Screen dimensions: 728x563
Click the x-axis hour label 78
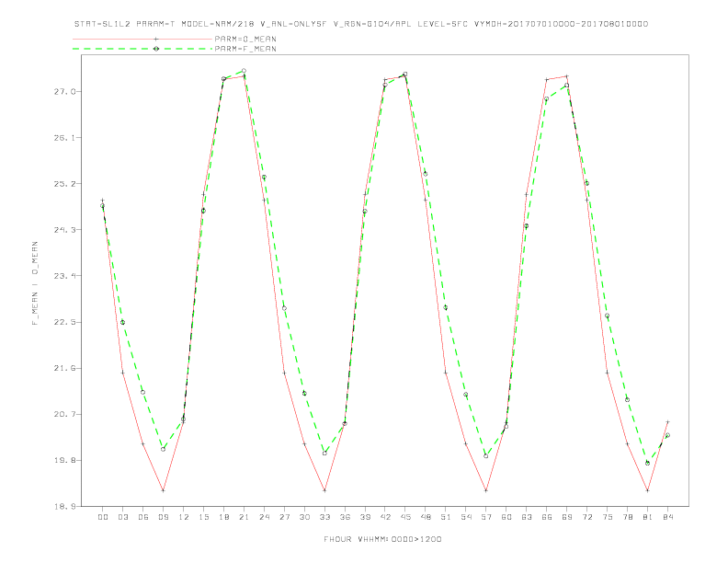(x=627, y=517)
